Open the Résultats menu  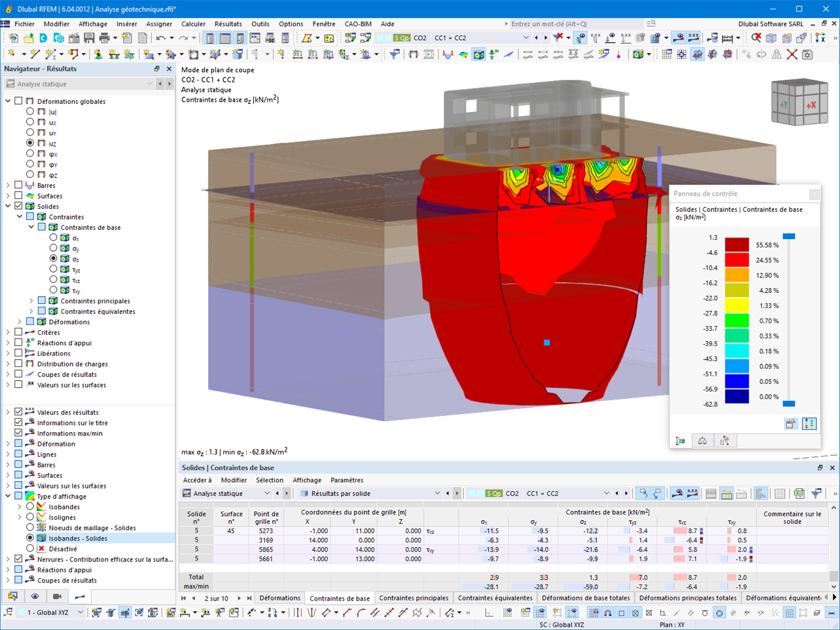click(x=228, y=24)
